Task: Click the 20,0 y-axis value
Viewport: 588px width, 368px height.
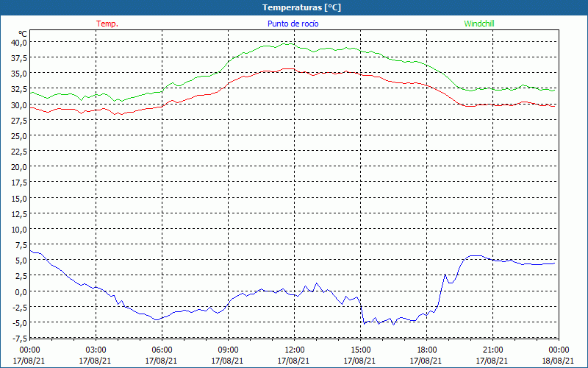Action: click(19, 167)
